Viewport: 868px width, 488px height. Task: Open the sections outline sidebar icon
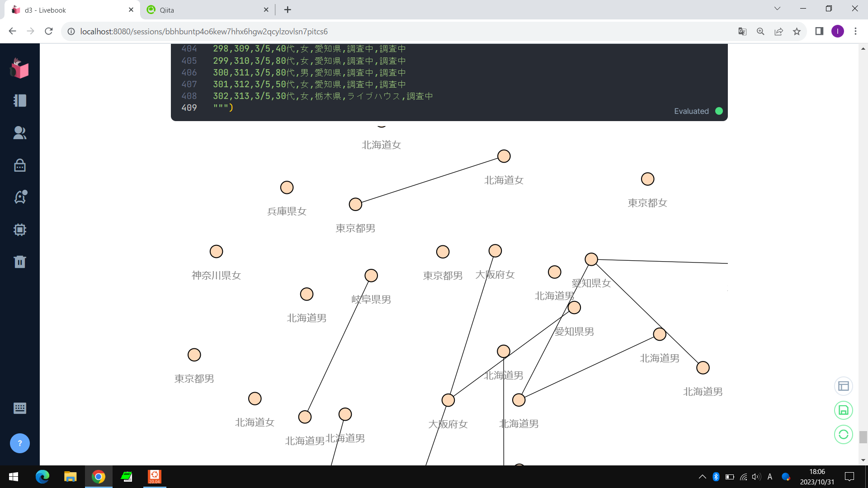click(x=19, y=100)
